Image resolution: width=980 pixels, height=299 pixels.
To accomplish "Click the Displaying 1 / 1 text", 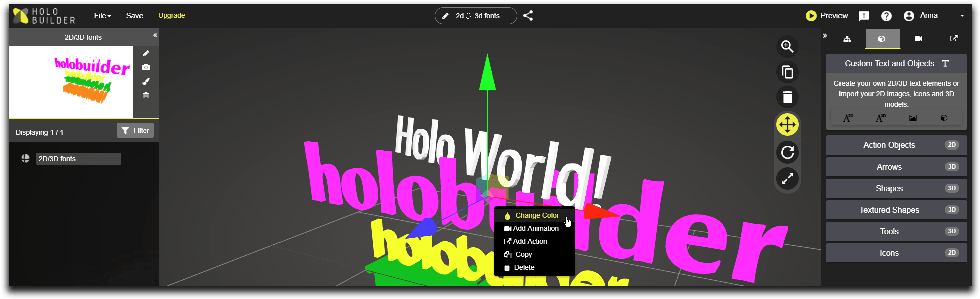I will pyautogui.click(x=39, y=132).
